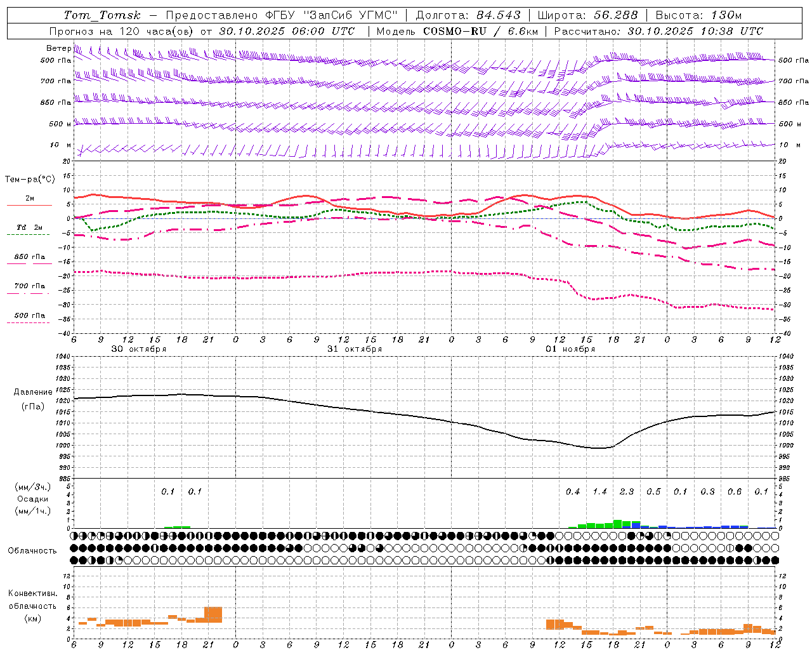Click the '(мм/1ч.)' precipitation unit label
This screenshot has width=812, height=650.
click(x=33, y=511)
